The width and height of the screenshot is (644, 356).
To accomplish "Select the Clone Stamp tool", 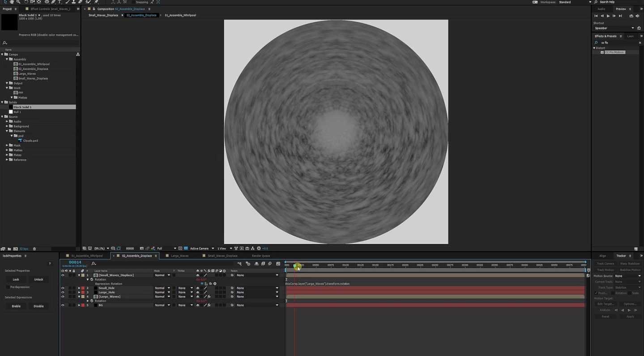I will tap(73, 2).
